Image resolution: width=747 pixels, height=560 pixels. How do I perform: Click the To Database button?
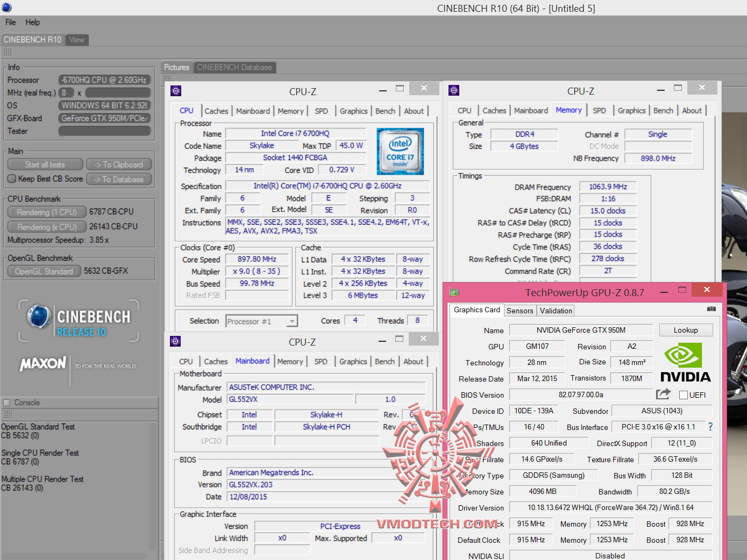point(119,180)
